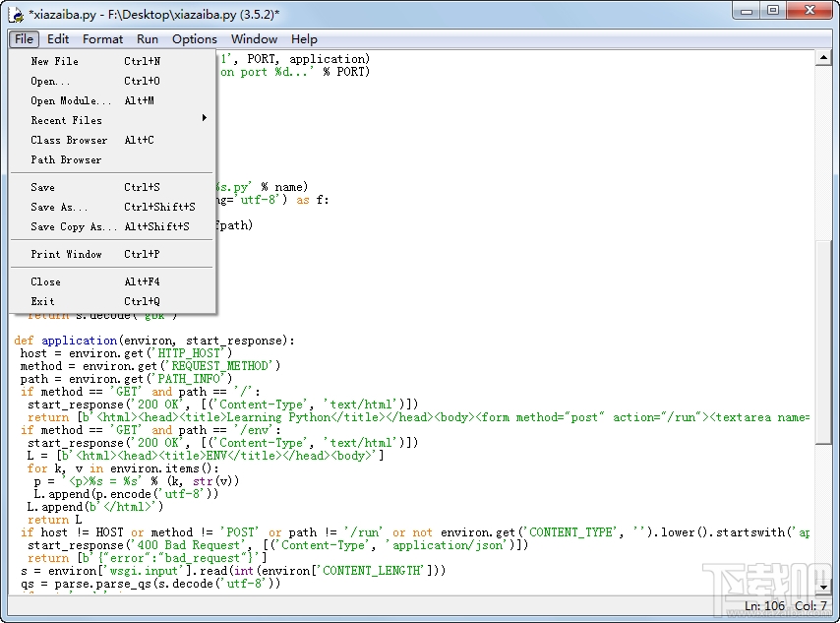Click the 'for k, v in environ.items():' line
840x623 pixels.
pyautogui.click(x=123, y=468)
